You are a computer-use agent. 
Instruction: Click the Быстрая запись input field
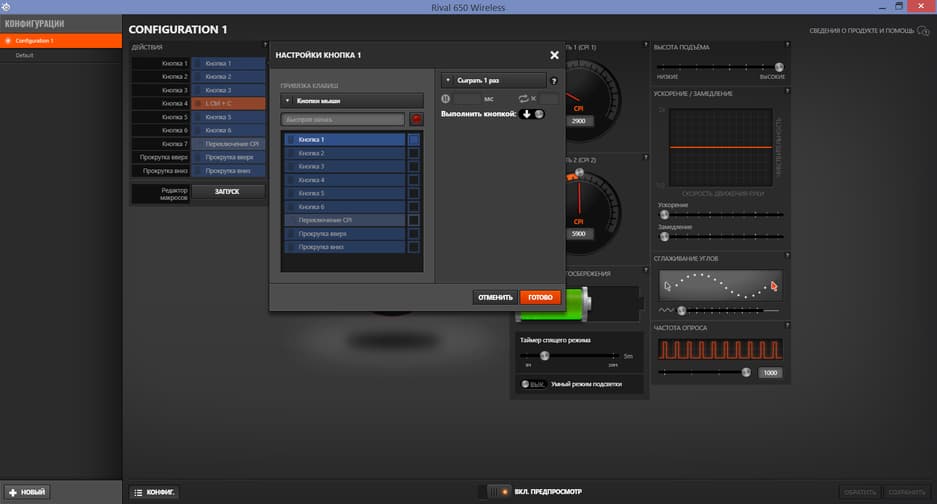tap(343, 120)
